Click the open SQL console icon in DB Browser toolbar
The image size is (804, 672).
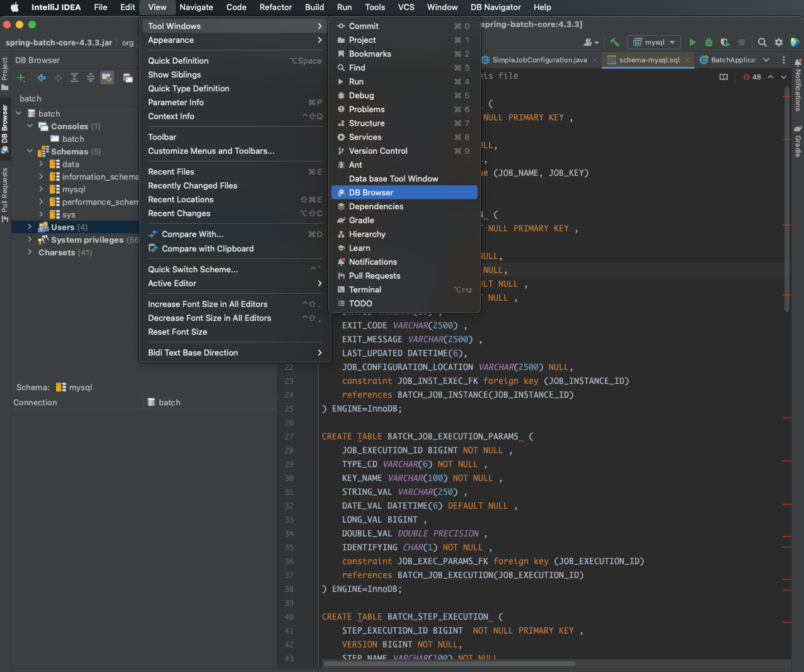(x=128, y=78)
